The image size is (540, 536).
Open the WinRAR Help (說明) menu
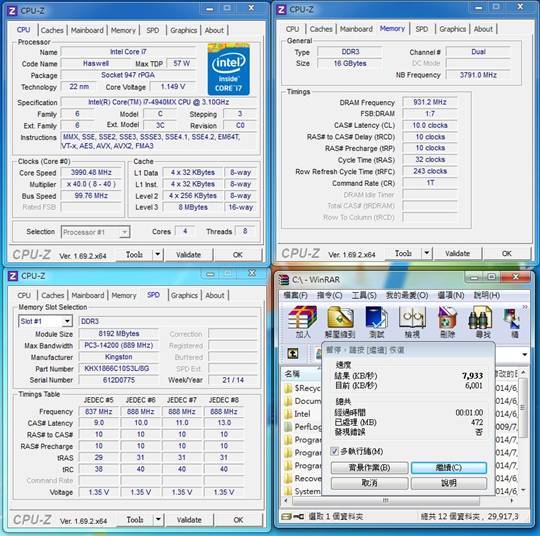click(x=487, y=296)
